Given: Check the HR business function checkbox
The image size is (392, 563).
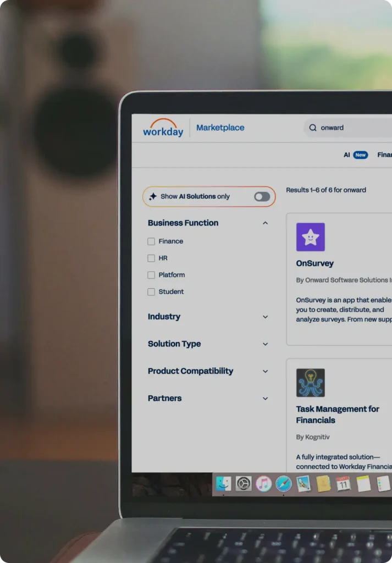Looking at the screenshot, I should pyautogui.click(x=151, y=258).
